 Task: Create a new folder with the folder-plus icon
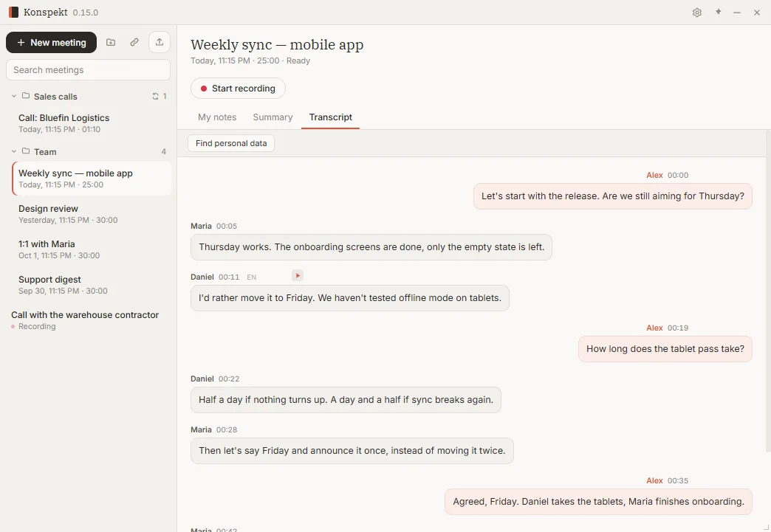[111, 42]
